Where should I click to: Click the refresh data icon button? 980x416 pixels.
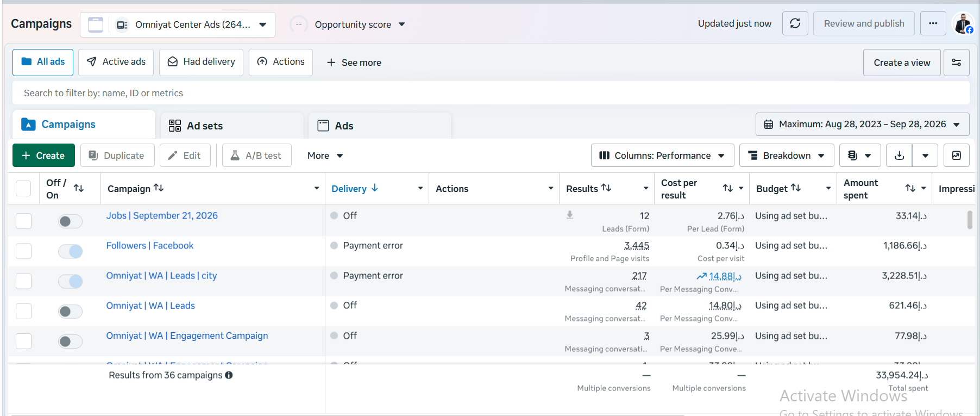795,23
